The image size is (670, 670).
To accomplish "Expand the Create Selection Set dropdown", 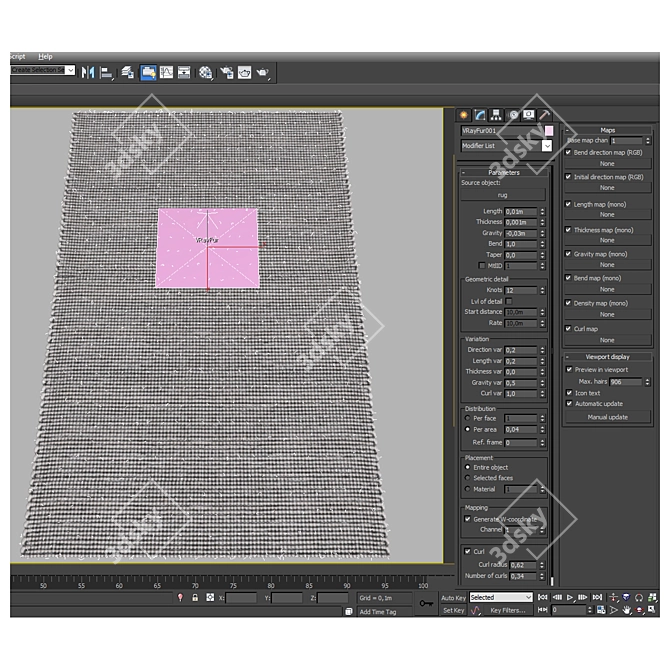I will 69,70.
